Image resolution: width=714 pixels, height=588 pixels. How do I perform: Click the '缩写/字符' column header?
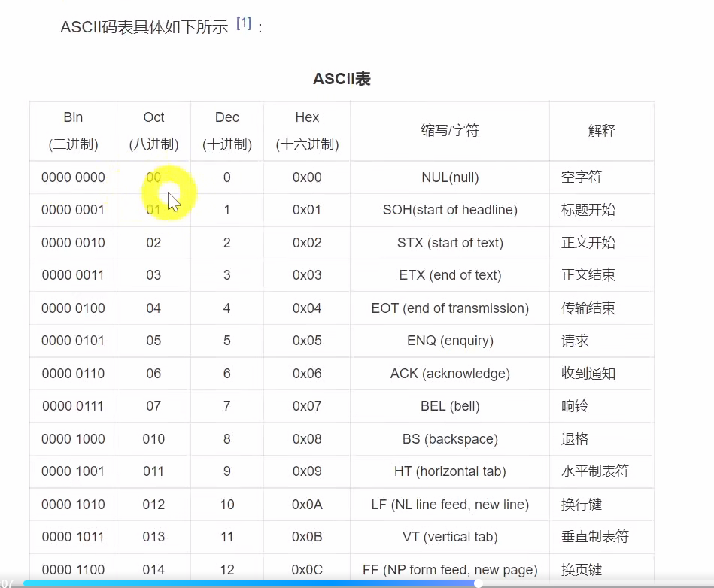point(450,131)
